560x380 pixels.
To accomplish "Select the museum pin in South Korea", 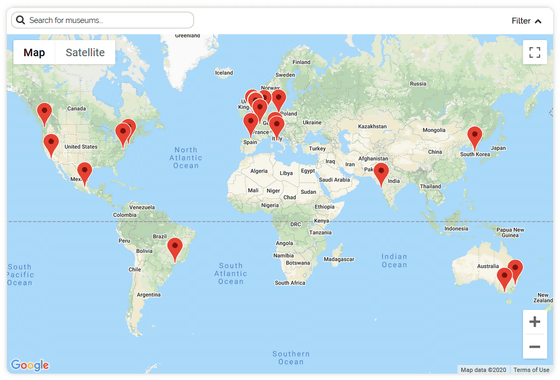I will pos(475,139).
